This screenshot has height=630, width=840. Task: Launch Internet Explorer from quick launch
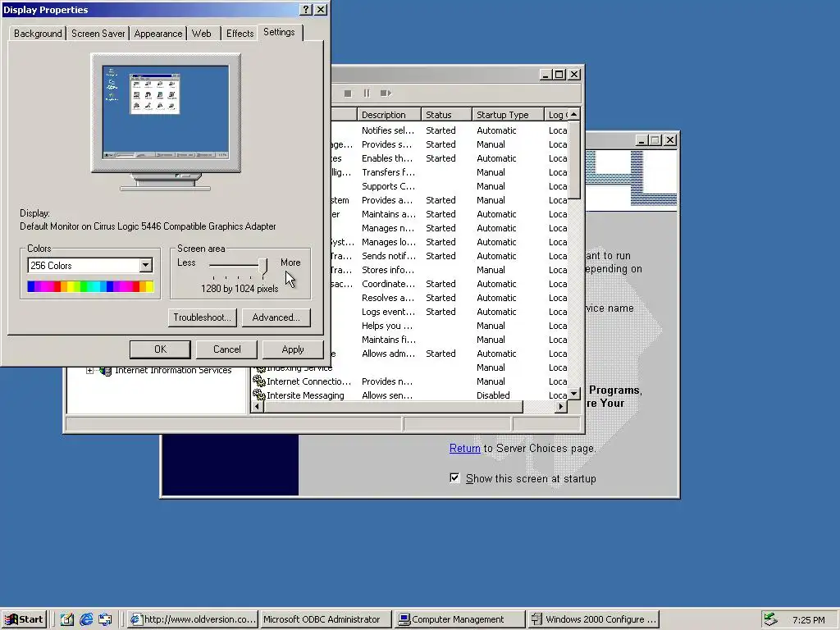coord(85,619)
